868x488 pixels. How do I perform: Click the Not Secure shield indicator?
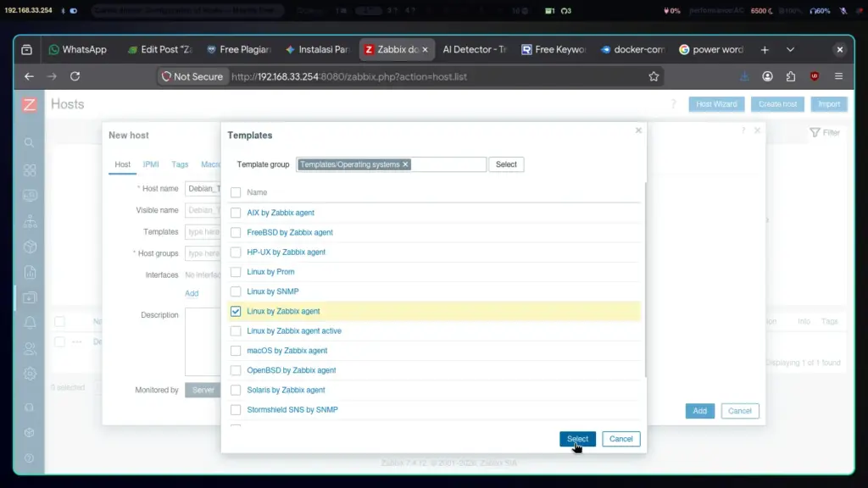coord(192,76)
